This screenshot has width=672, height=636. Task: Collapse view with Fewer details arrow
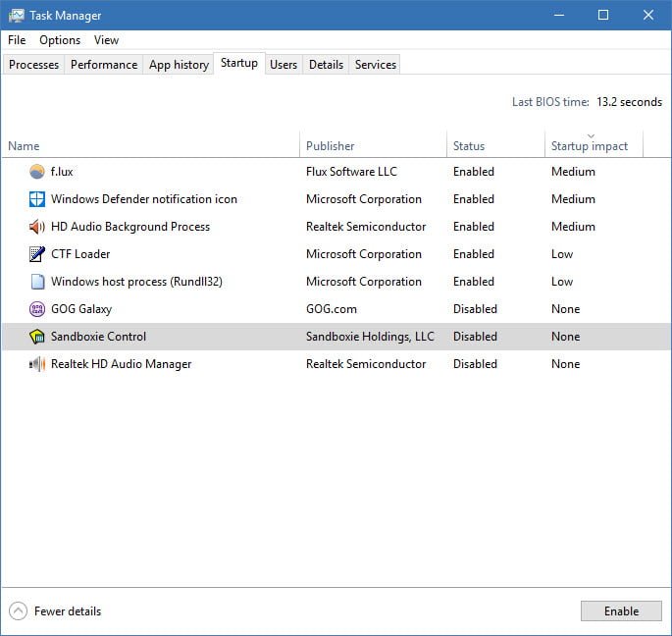click(x=18, y=611)
